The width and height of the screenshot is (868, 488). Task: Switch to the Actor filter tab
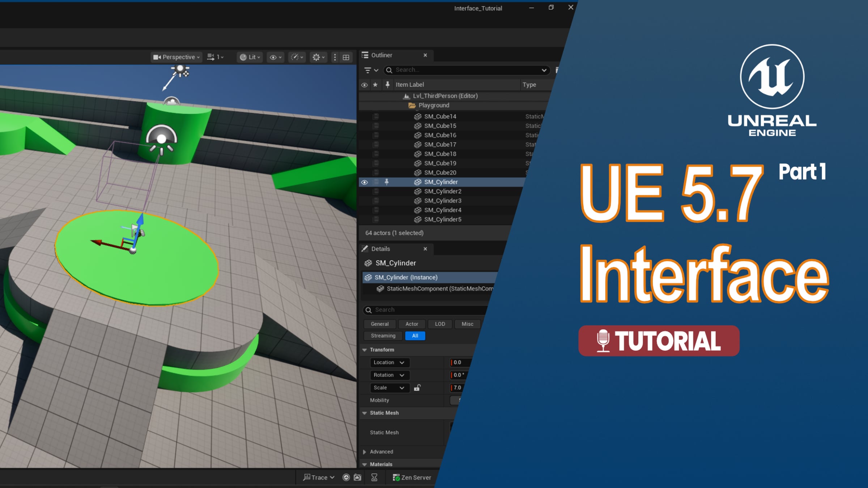pyautogui.click(x=412, y=324)
